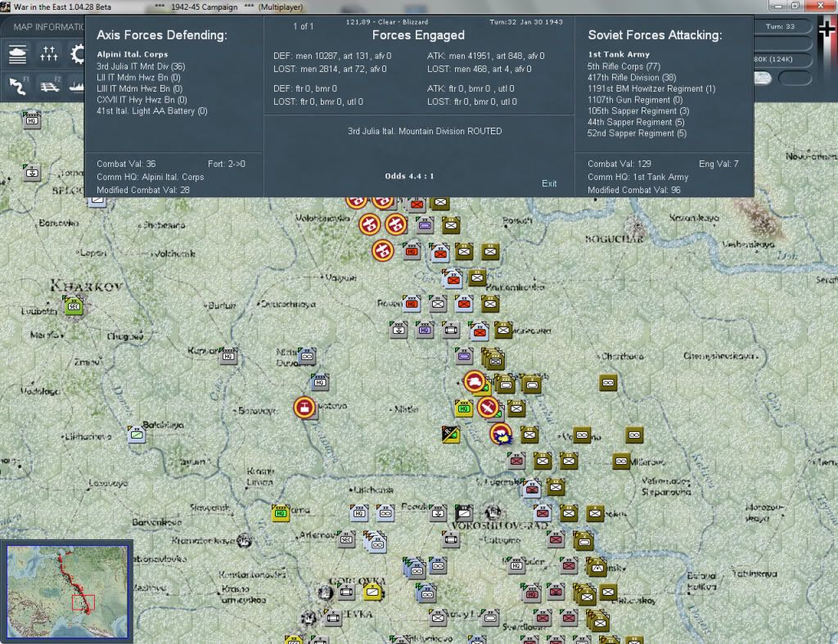
Task: Select the Soviet mobile counter east of Chertkovo
Action: [x=608, y=382]
